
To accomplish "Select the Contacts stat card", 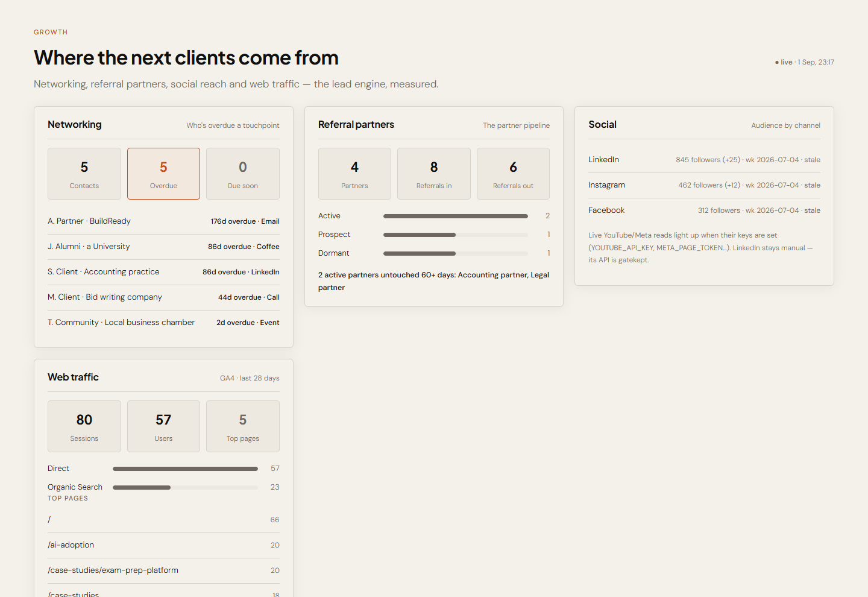I will coord(84,174).
